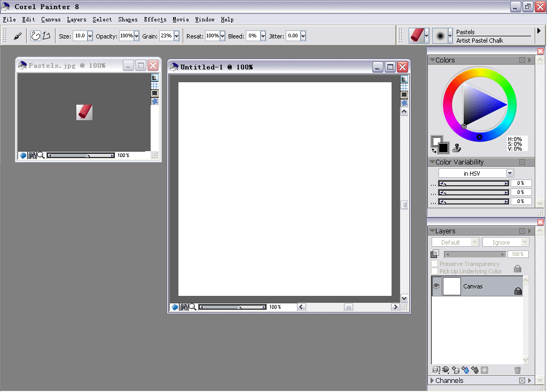Click the Dynamic Plugins plug icon
Screen dimensions: 547x392
click(446, 370)
